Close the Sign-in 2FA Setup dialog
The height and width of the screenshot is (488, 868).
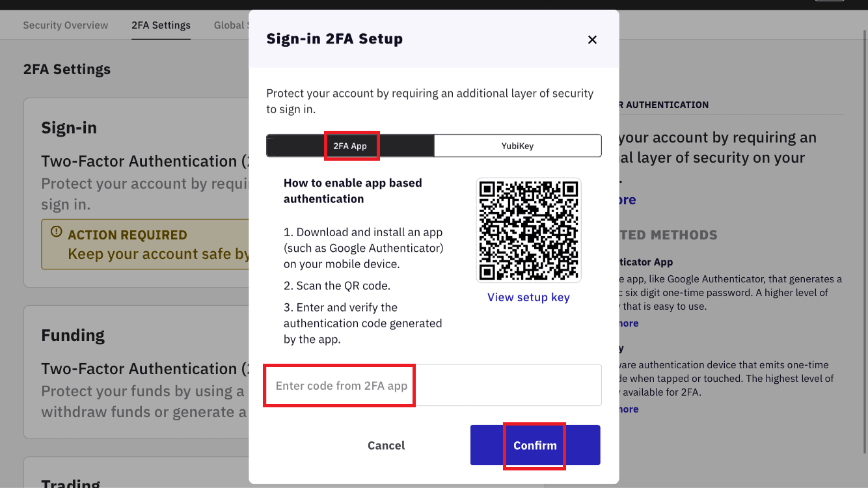click(x=592, y=40)
